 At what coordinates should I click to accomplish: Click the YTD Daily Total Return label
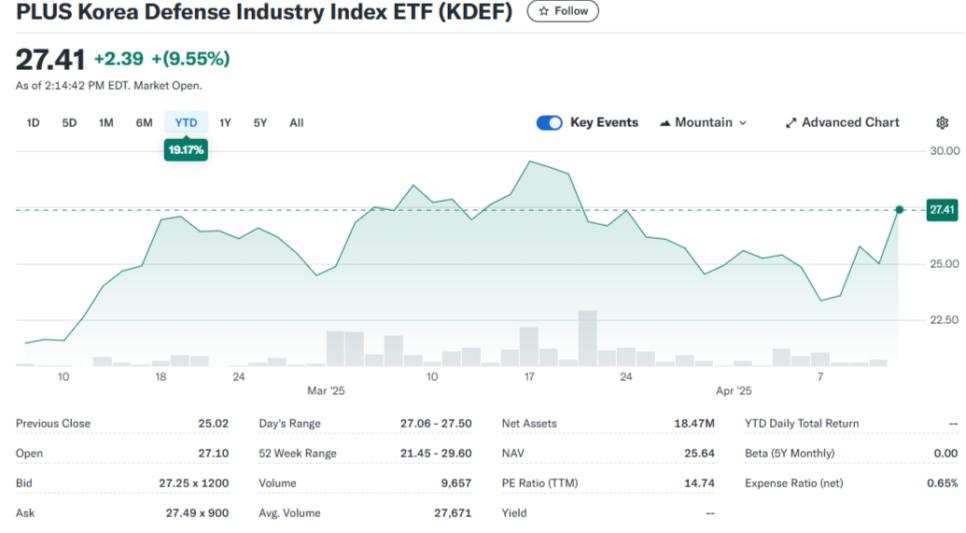tap(802, 423)
